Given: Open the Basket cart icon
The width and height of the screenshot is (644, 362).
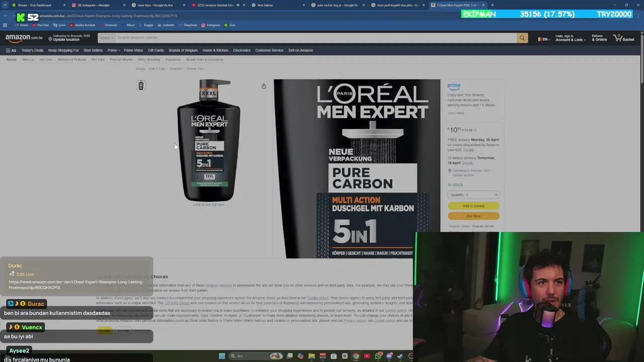Looking at the screenshot, I should (624, 38).
